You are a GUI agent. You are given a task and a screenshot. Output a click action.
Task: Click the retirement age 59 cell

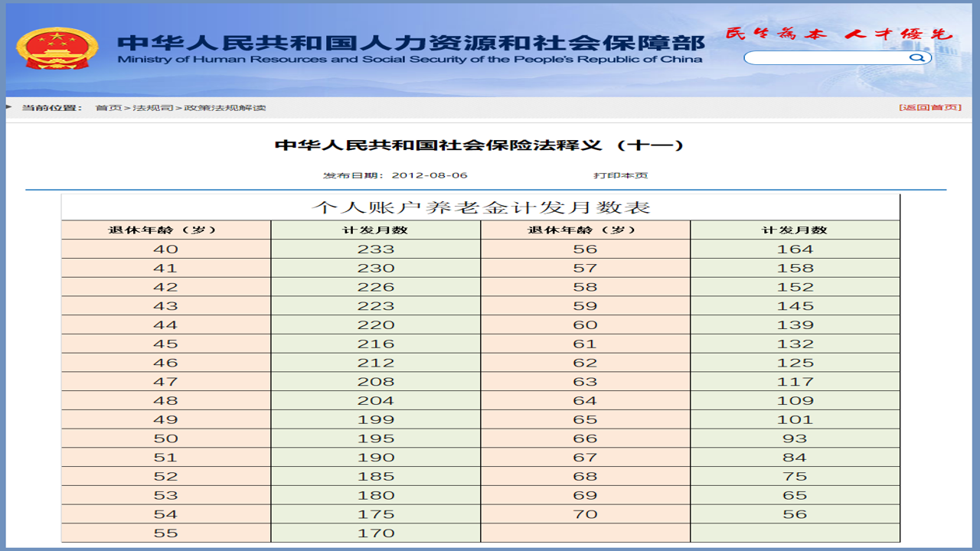586,306
